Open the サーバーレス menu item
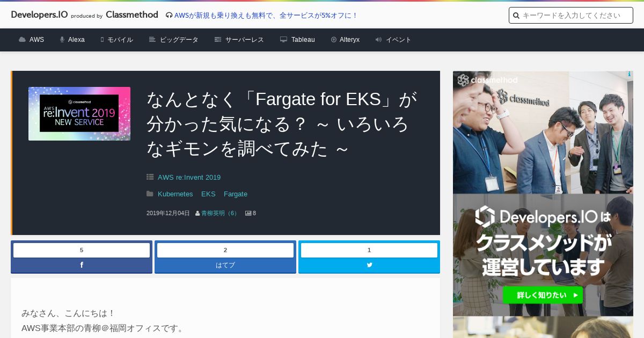The height and width of the screenshot is (338, 644). (x=245, y=40)
